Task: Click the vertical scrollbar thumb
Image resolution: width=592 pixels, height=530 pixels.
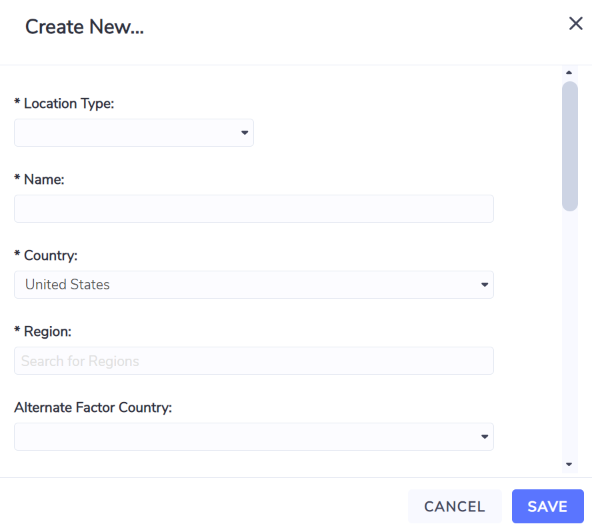Action: (x=569, y=146)
